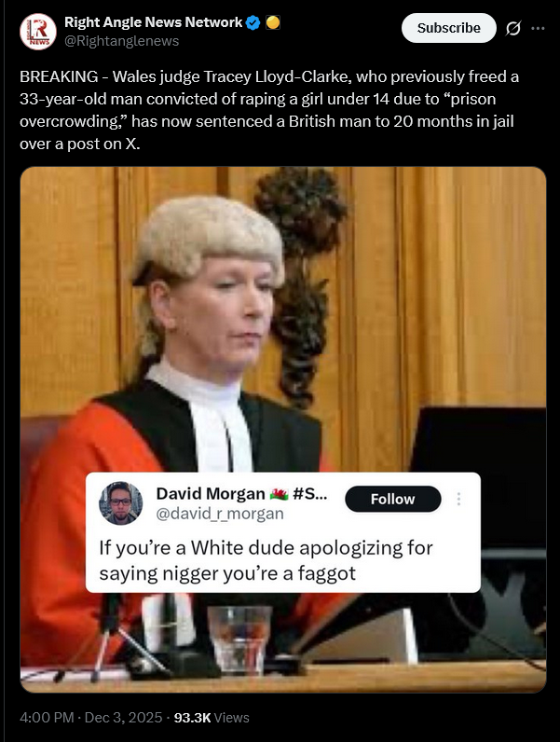Open the @Rightanglenews handle link
This screenshot has width=560, height=742.
pyautogui.click(x=121, y=41)
